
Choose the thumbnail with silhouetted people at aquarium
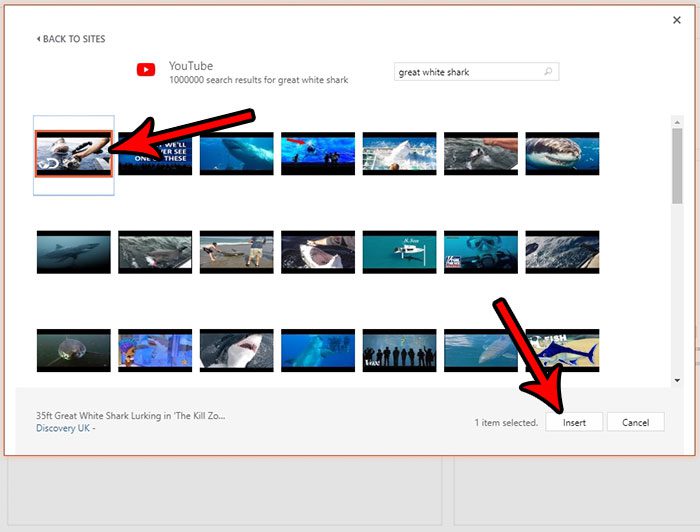tap(399, 350)
